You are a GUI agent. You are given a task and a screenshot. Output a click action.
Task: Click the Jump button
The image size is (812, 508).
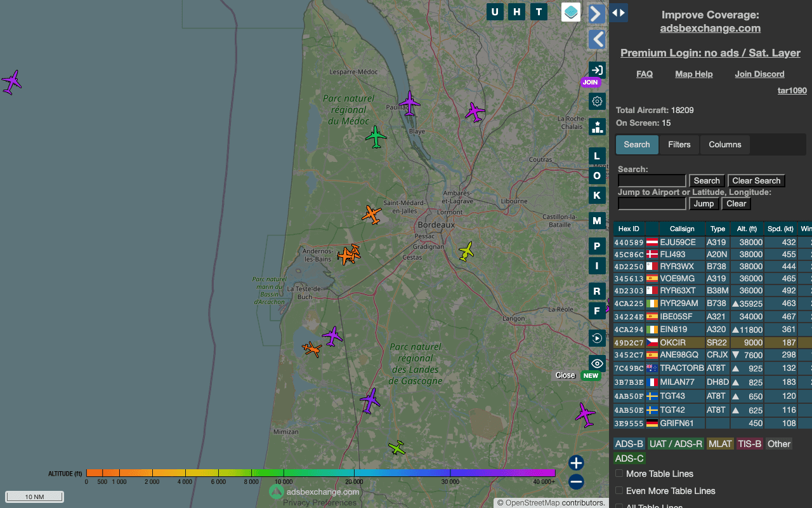coord(704,204)
